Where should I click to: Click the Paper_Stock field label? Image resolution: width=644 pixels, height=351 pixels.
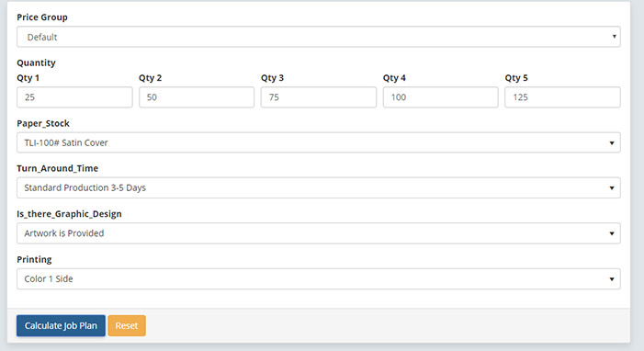(x=43, y=123)
